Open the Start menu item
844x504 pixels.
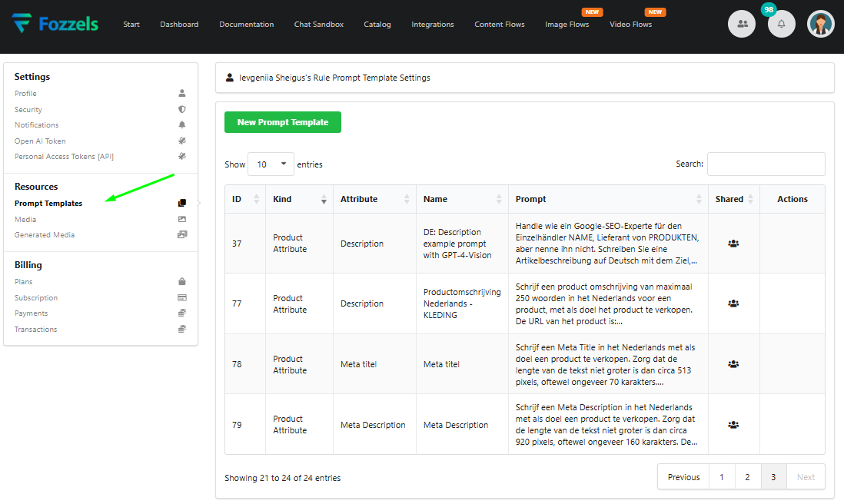(131, 25)
